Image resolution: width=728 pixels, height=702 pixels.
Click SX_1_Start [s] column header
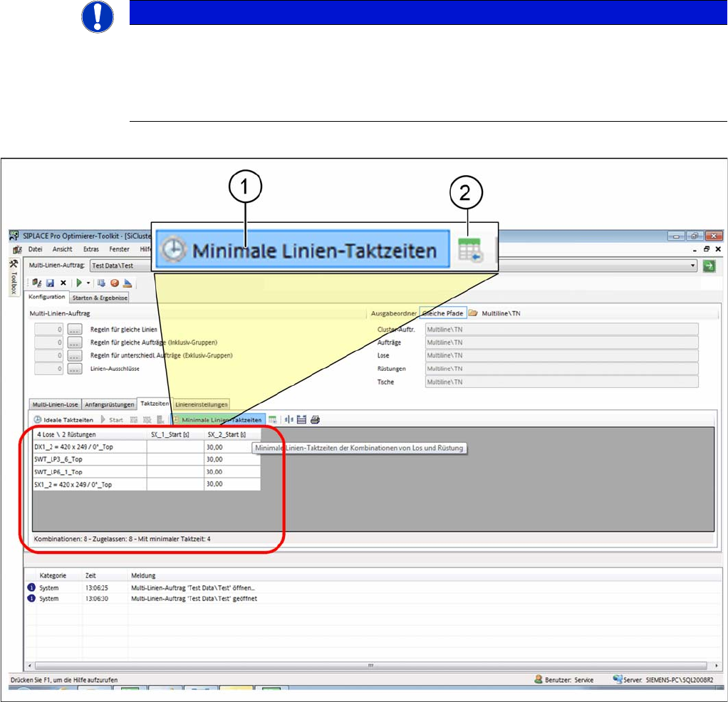click(x=175, y=434)
